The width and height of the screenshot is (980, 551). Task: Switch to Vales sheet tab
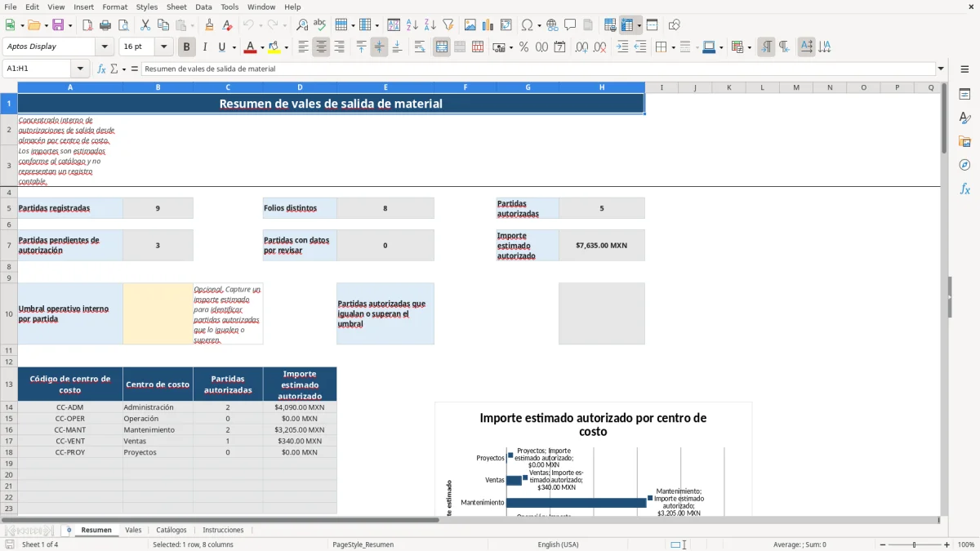133,530
